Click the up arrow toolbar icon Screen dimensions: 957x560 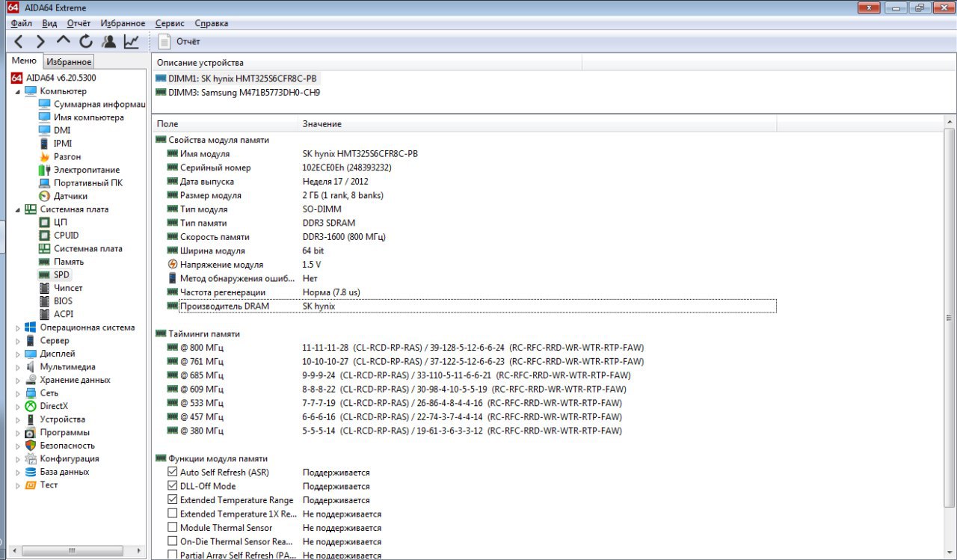pyautogui.click(x=64, y=42)
